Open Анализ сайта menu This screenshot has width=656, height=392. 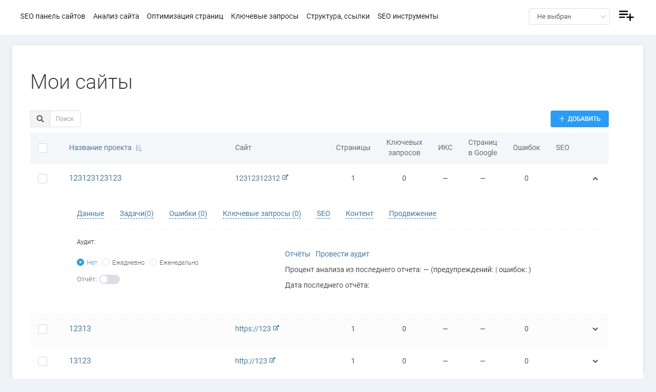pyautogui.click(x=116, y=16)
